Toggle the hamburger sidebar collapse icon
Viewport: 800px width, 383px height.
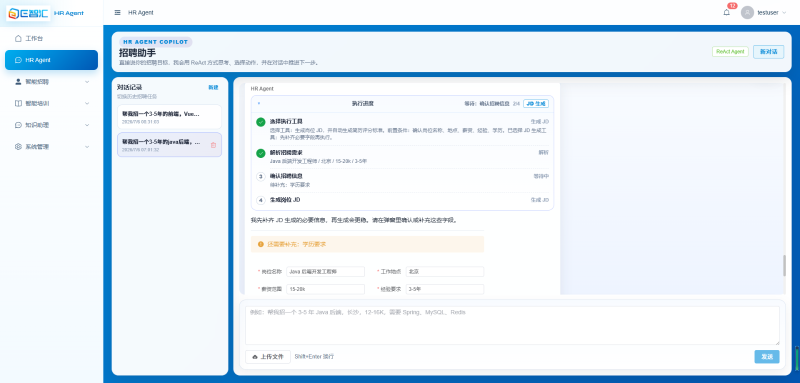click(118, 12)
